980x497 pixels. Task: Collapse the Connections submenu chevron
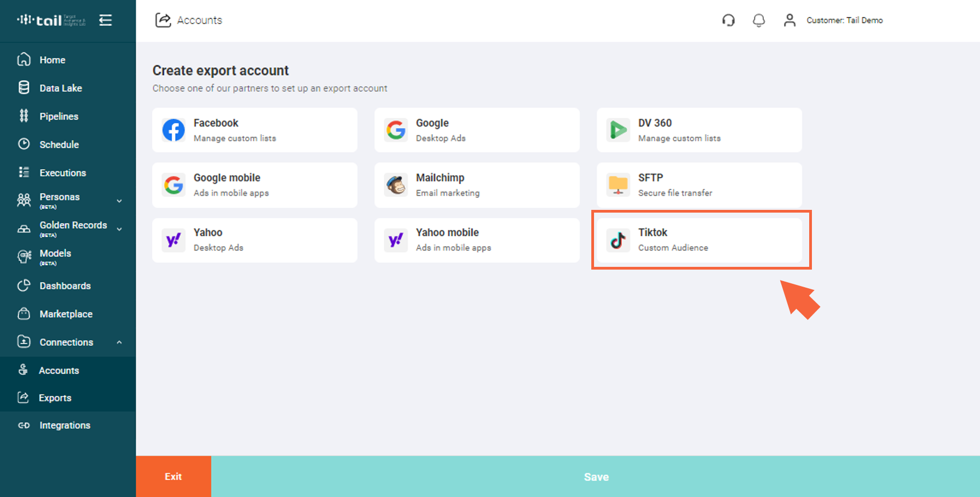[x=119, y=342]
